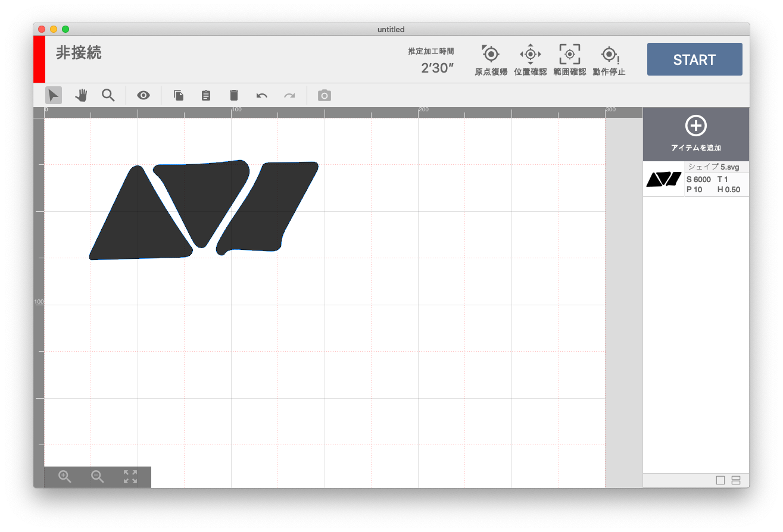This screenshot has width=783, height=532.
Task: Select the arrow selection tool
Action: [54, 95]
